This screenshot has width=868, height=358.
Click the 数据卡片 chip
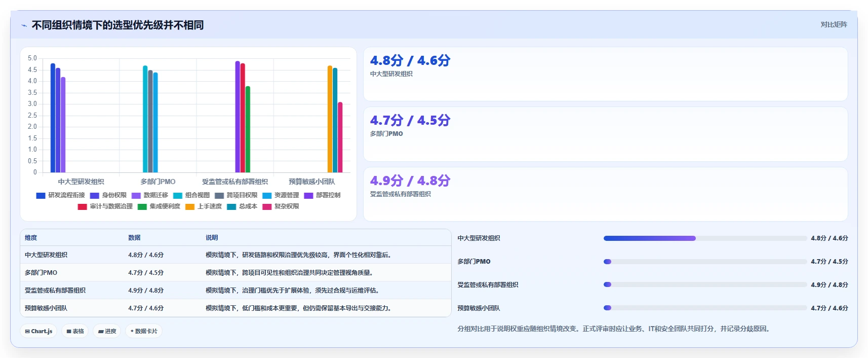pyautogui.click(x=144, y=331)
